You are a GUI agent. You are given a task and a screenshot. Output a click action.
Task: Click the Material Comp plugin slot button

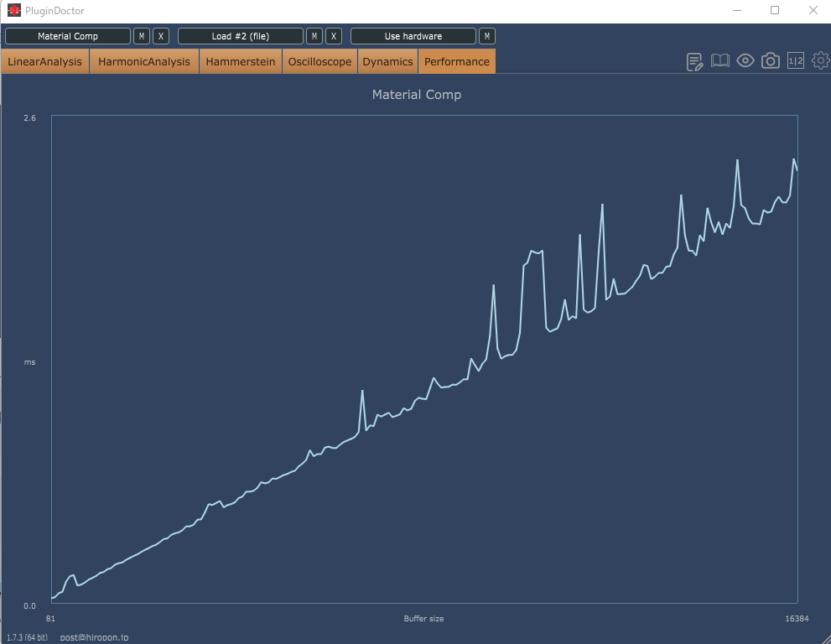click(68, 36)
